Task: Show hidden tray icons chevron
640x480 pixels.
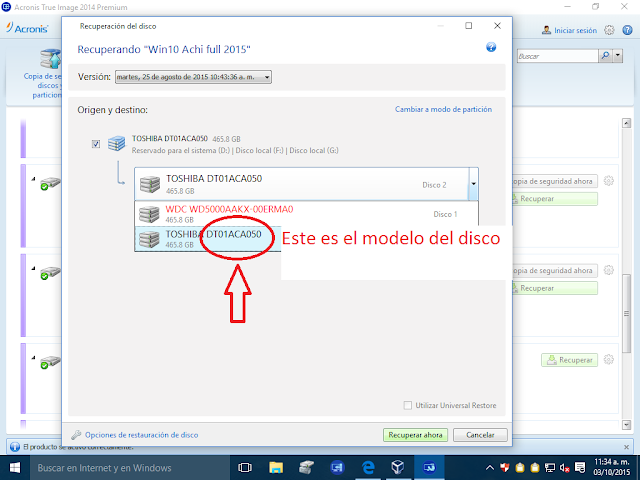Action: (490, 468)
